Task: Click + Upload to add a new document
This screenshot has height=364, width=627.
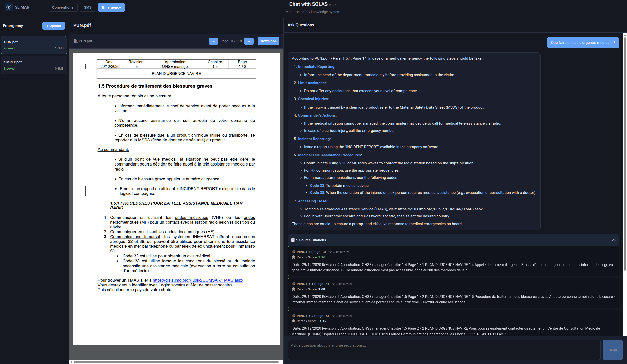Action: click(x=53, y=26)
